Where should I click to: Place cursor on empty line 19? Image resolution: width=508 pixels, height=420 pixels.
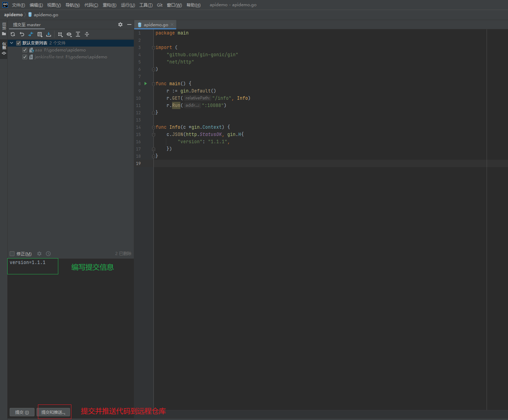pos(320,163)
